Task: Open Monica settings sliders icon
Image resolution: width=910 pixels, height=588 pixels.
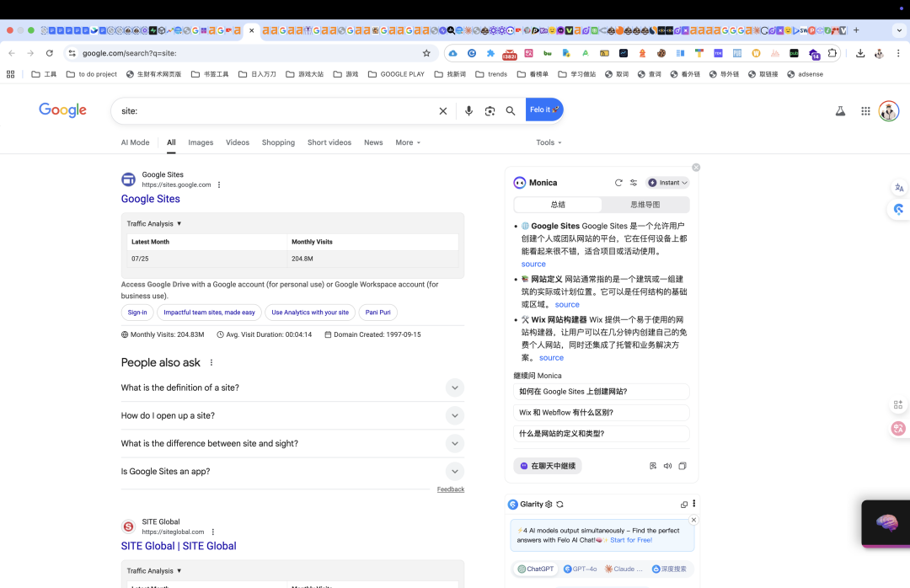Action: (634, 182)
